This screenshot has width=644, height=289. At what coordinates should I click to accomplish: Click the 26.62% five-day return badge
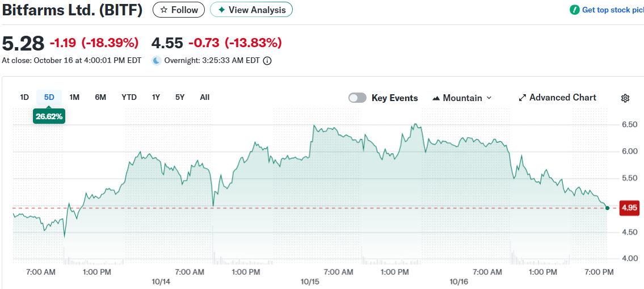click(x=49, y=116)
